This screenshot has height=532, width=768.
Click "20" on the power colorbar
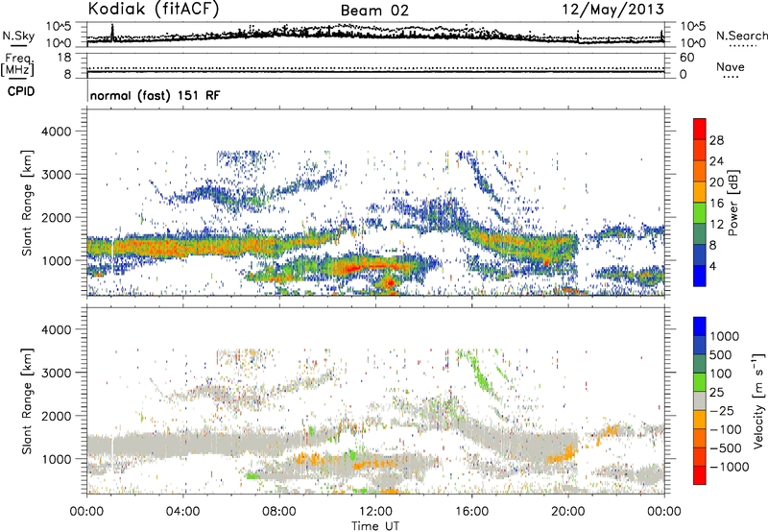(716, 182)
